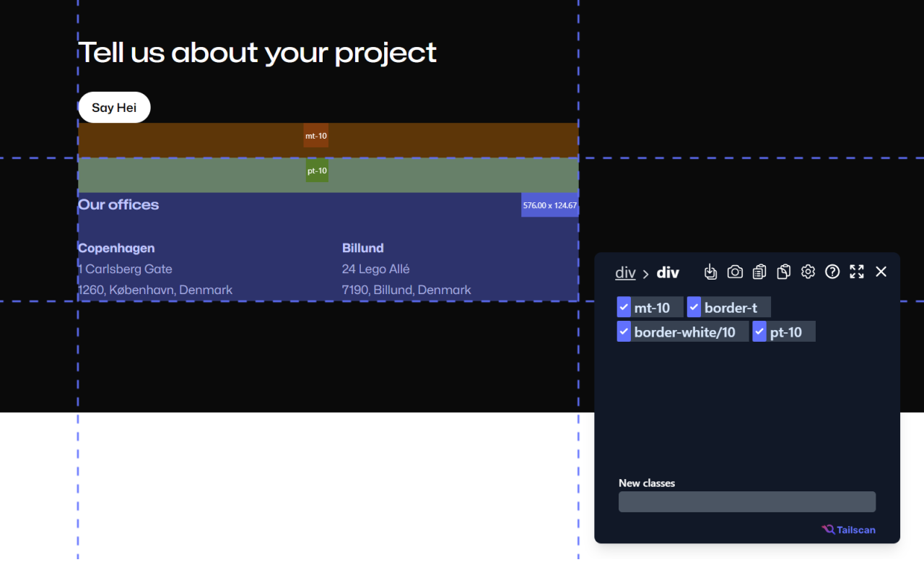Copy classes using the clipboard list icon

coord(759,272)
